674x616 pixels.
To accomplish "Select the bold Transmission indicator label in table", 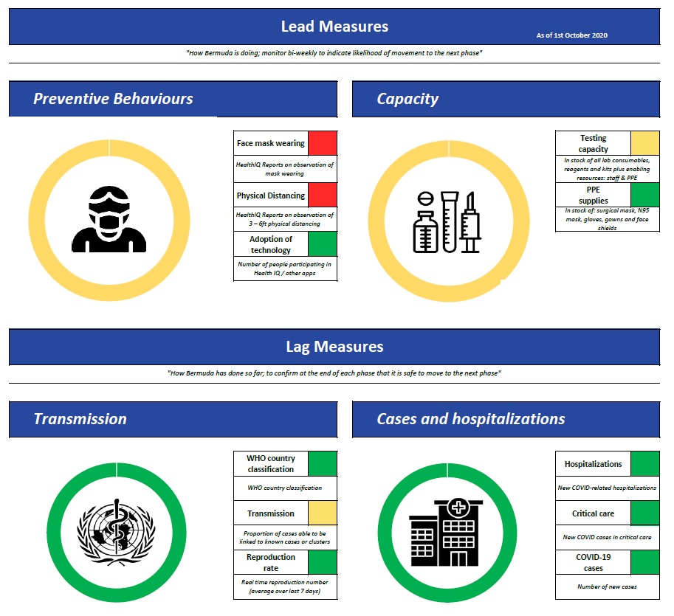I will click(x=270, y=513).
